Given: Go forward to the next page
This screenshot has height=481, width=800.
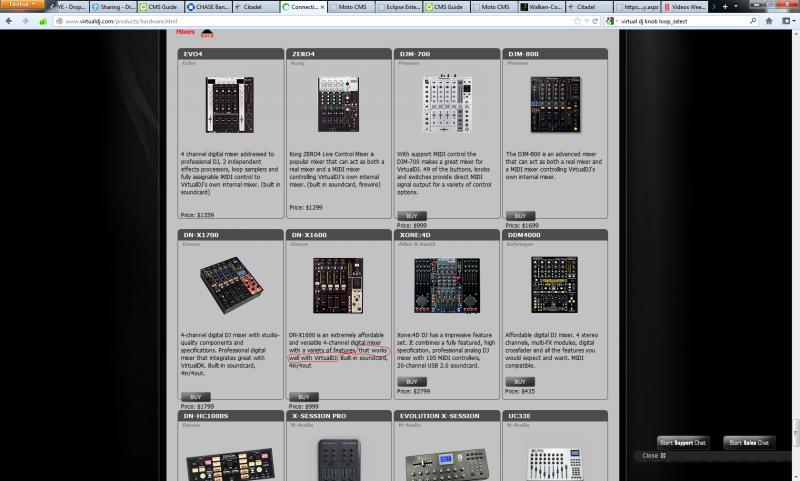Looking at the screenshot, I should coord(25,21).
